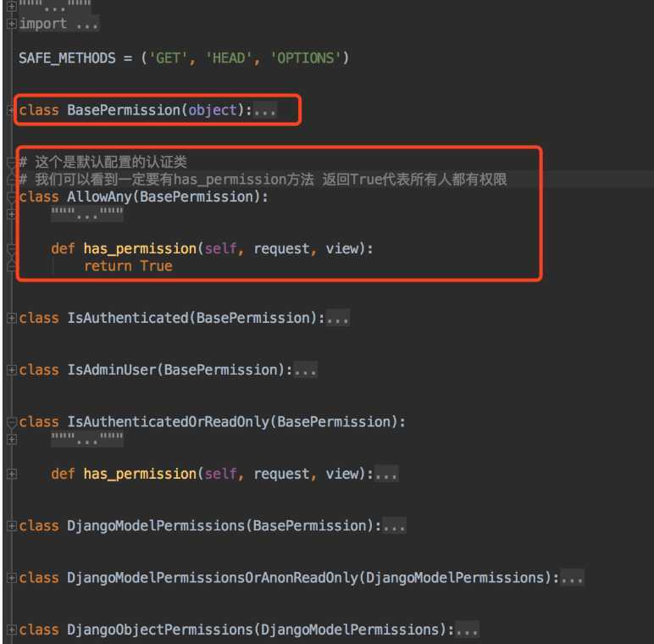Image resolution: width=654 pixels, height=644 pixels.
Task: Expand the IsAdminUser class fold
Action: 12,369
